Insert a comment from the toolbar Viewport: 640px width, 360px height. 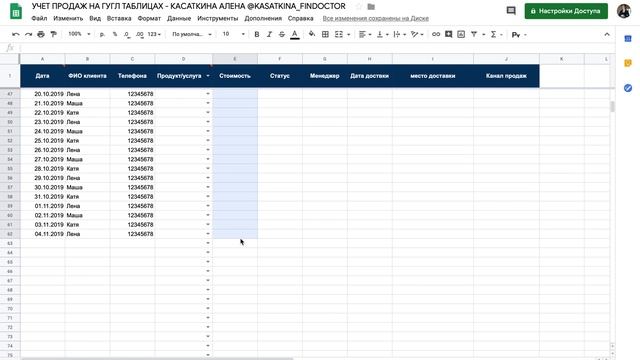(x=449, y=35)
